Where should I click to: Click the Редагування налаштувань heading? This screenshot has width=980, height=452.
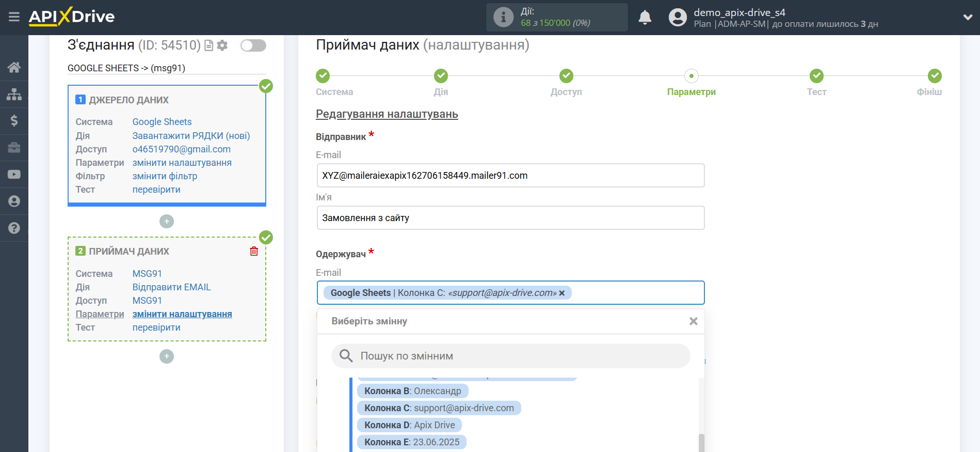(x=387, y=114)
